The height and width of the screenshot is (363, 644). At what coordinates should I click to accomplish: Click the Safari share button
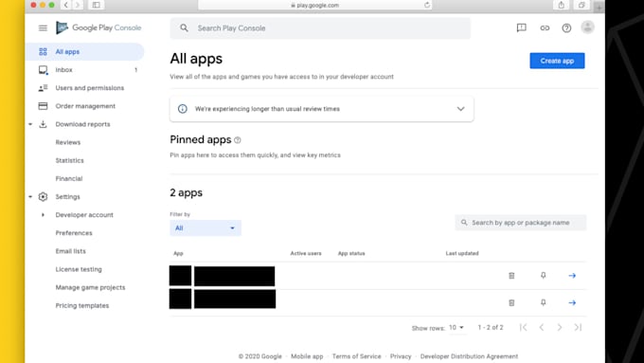[x=561, y=5]
